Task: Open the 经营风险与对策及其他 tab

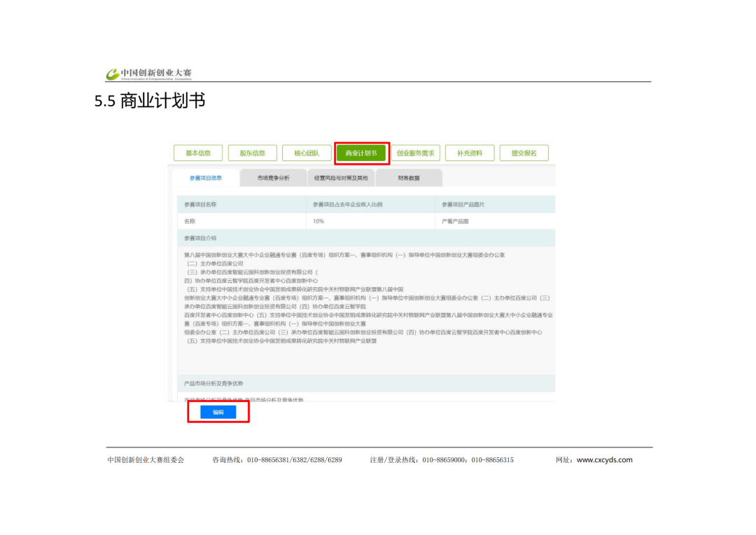Action: point(341,178)
